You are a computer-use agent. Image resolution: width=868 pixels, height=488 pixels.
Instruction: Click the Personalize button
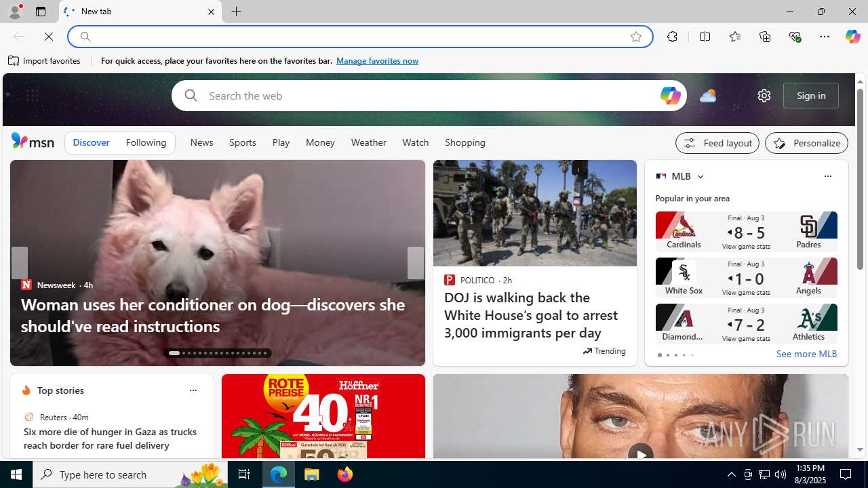(807, 143)
